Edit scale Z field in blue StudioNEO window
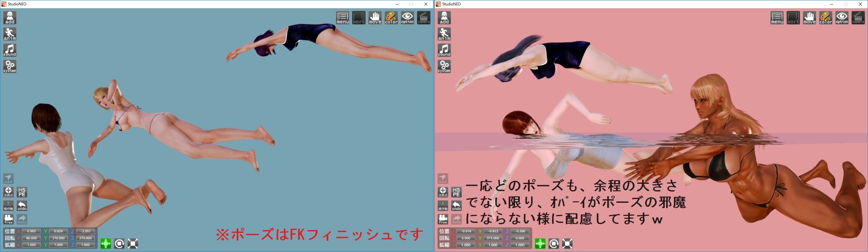The height and width of the screenshot is (252, 868). [85, 245]
